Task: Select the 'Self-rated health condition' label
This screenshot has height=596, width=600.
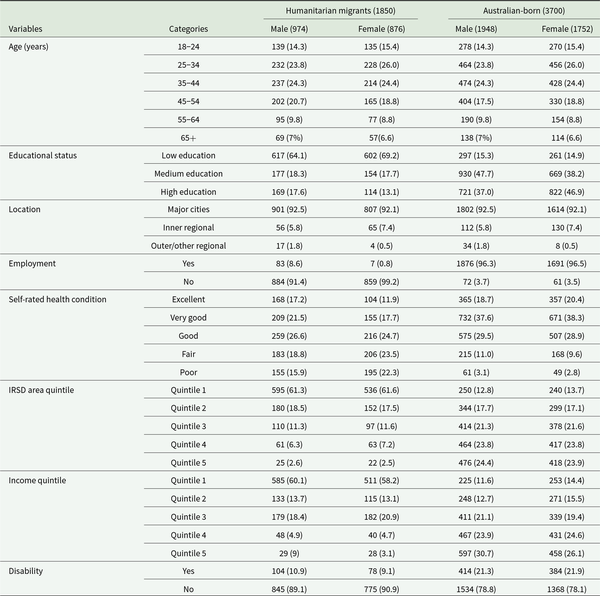Action: (x=57, y=300)
